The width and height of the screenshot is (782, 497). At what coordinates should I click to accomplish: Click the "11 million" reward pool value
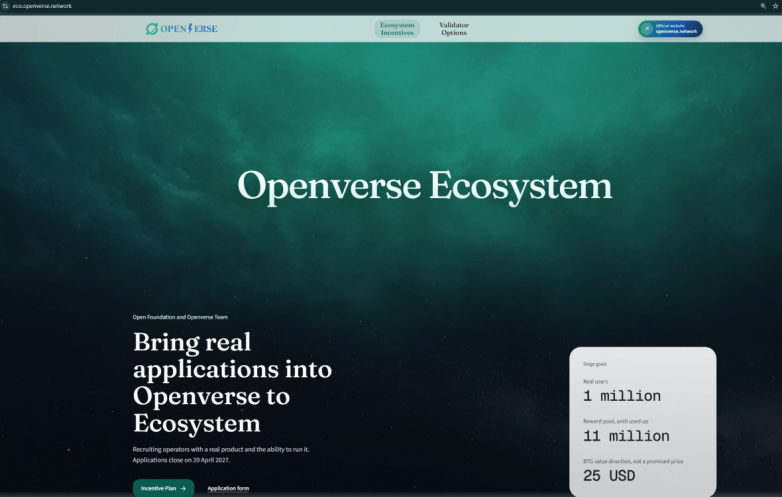coord(626,436)
